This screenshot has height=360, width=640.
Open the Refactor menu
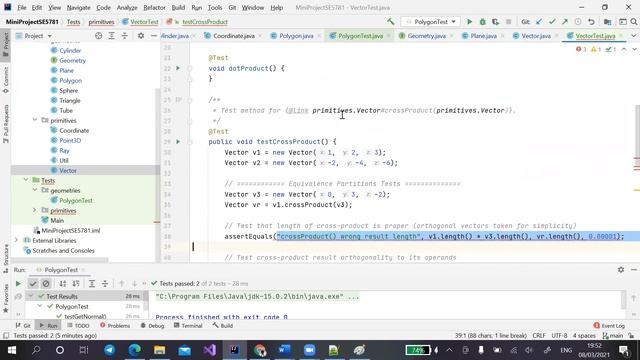154,7
